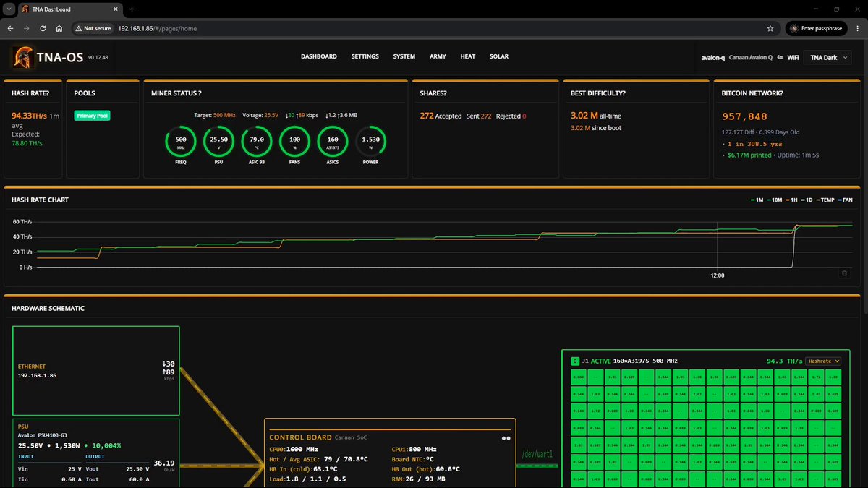Click the CONTROL BOARD heading

pos(300,437)
